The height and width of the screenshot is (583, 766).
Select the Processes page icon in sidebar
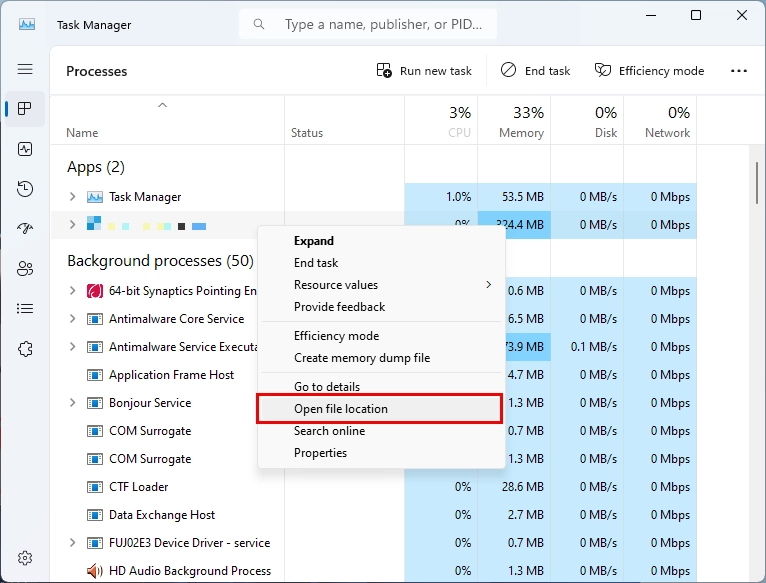pyautogui.click(x=25, y=108)
